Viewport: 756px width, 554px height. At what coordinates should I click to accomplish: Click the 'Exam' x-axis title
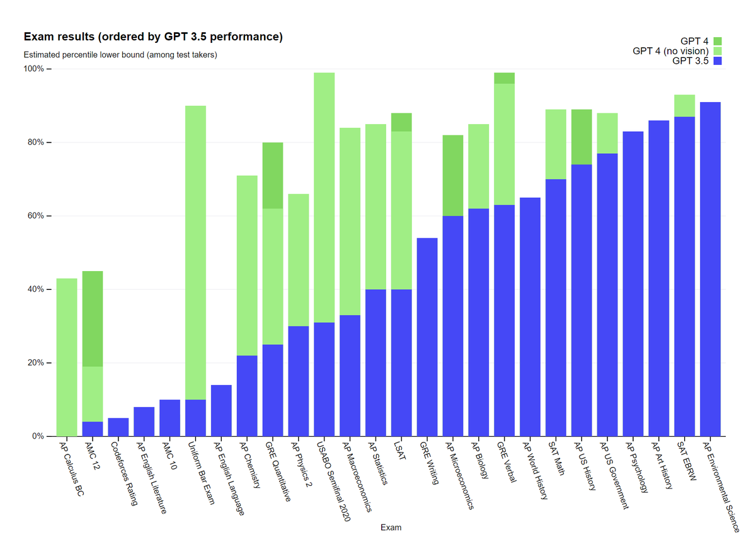[x=391, y=528]
